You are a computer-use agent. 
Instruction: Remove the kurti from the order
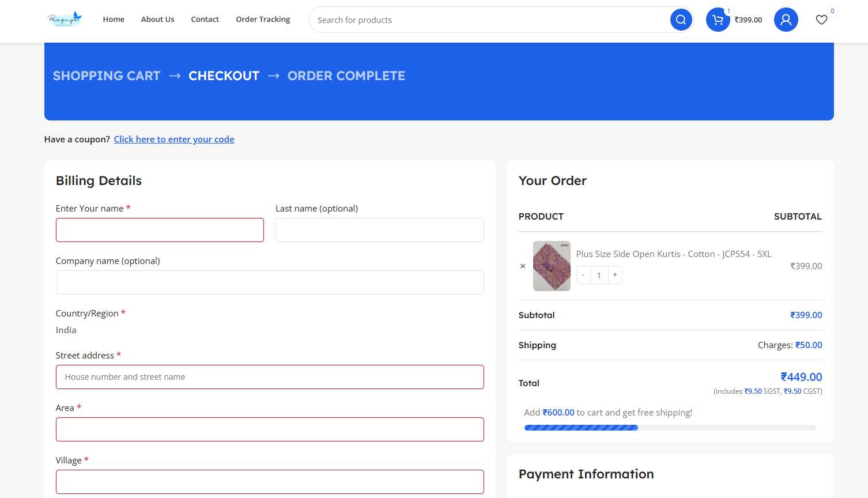[523, 266]
